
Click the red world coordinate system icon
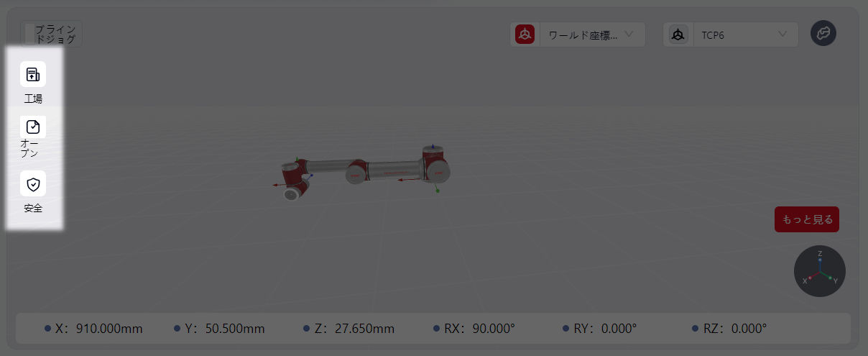click(x=525, y=35)
